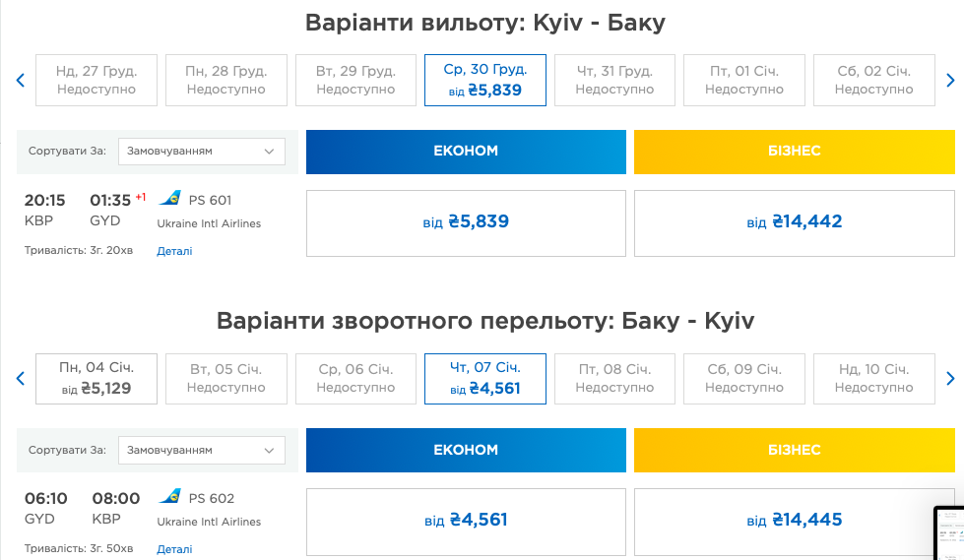The height and width of the screenshot is (560, 964).
Task: Open departure sort dropdown 'Замовчуванням'
Action: tap(202, 152)
